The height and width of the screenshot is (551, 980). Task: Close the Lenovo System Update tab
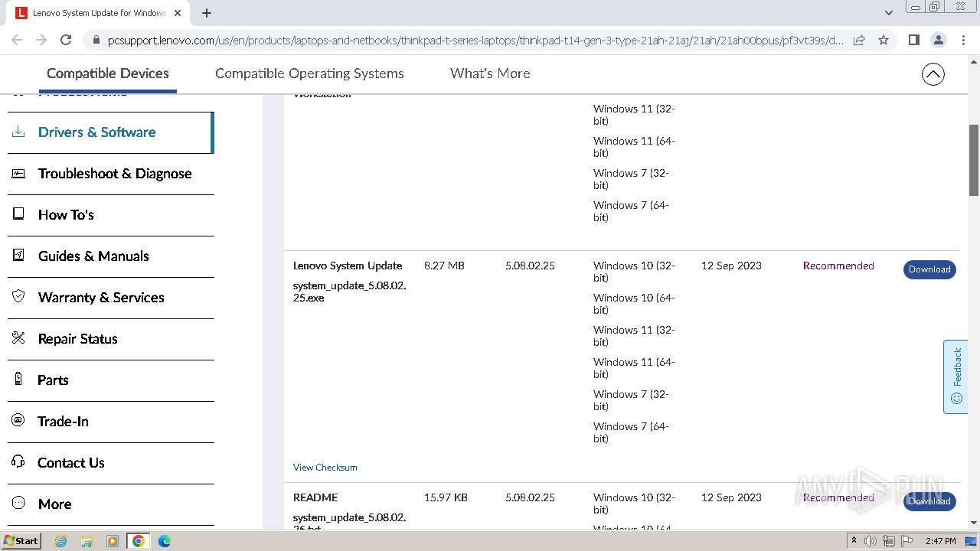178,13
